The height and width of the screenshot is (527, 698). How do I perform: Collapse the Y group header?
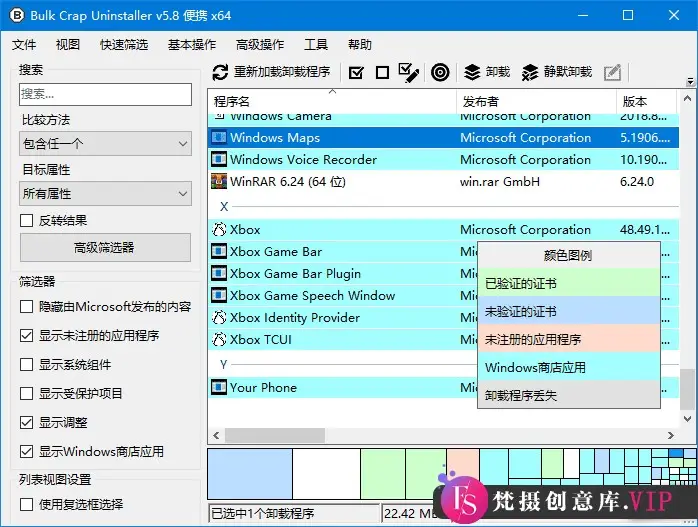click(223, 365)
